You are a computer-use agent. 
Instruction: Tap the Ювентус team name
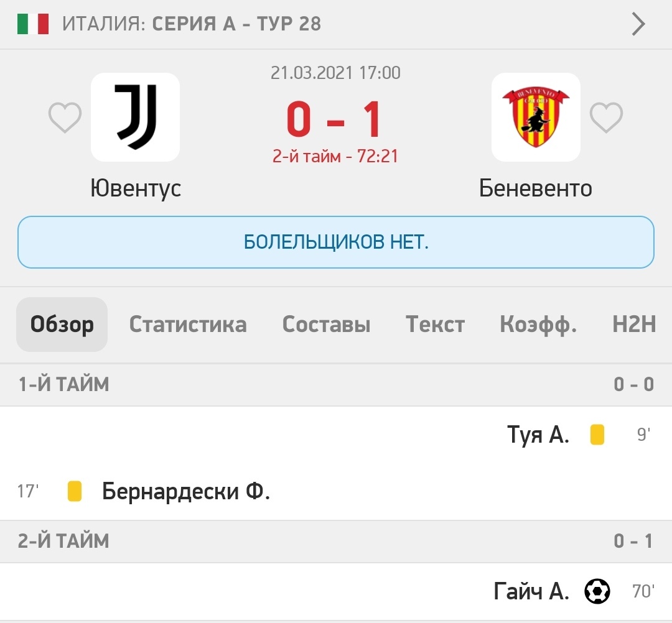click(x=136, y=188)
